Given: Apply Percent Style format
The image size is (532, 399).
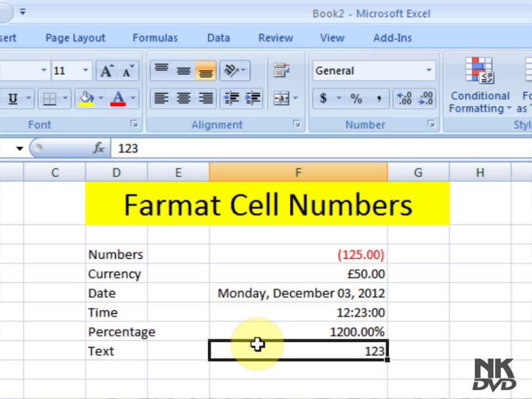Looking at the screenshot, I should [x=356, y=99].
